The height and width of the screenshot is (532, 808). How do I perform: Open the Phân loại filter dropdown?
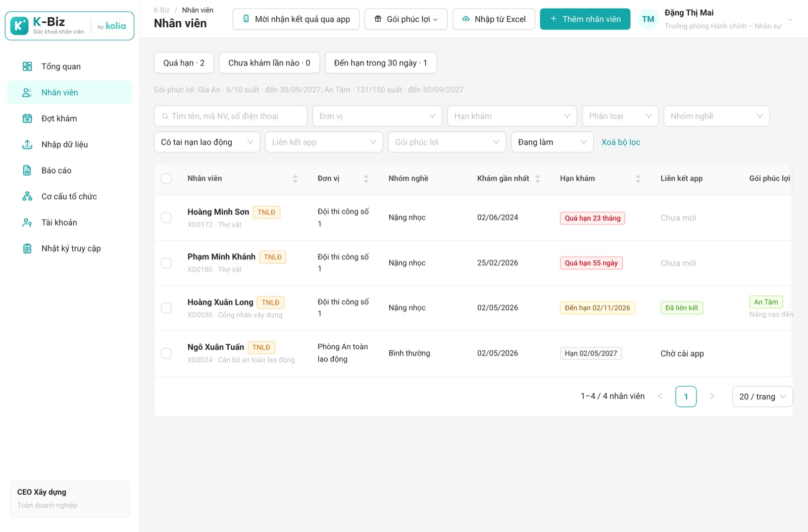click(620, 116)
